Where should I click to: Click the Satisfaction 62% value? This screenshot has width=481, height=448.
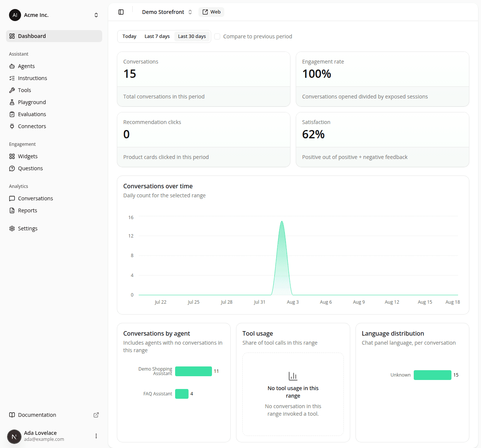(313, 134)
